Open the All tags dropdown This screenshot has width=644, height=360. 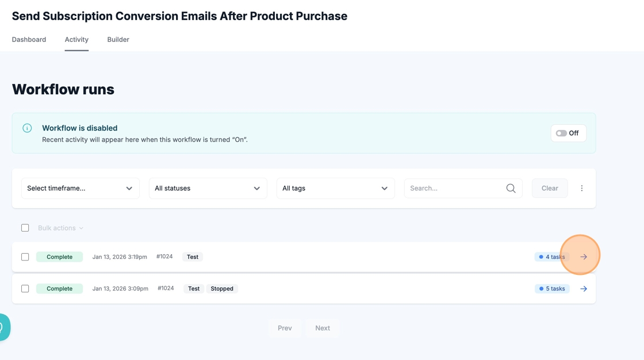335,188
